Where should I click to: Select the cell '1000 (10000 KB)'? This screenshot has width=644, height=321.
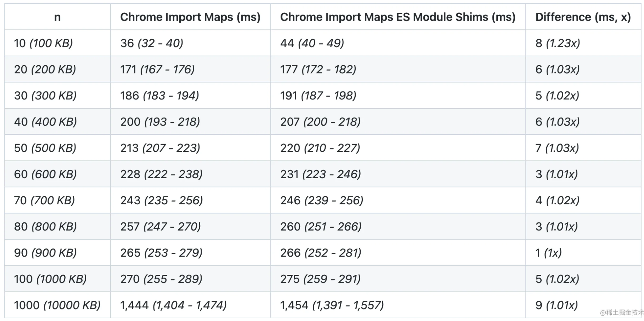[x=57, y=305]
